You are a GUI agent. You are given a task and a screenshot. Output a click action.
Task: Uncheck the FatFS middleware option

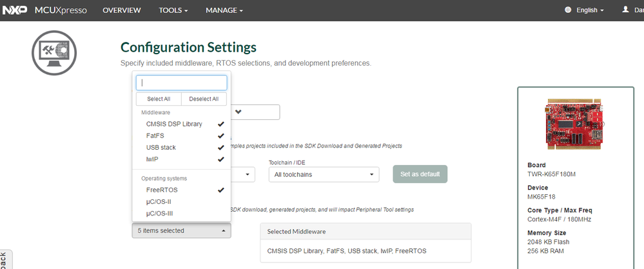click(155, 136)
